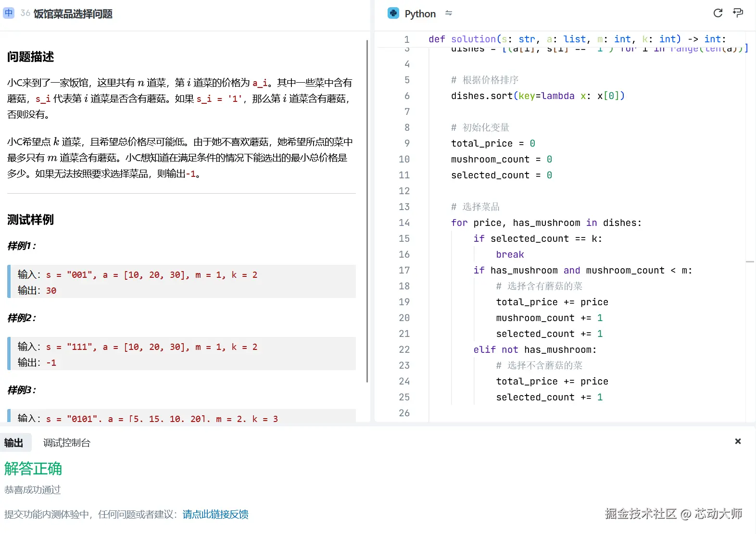Click the selected_count = 0 code line
756x534 pixels.
[x=502, y=175]
